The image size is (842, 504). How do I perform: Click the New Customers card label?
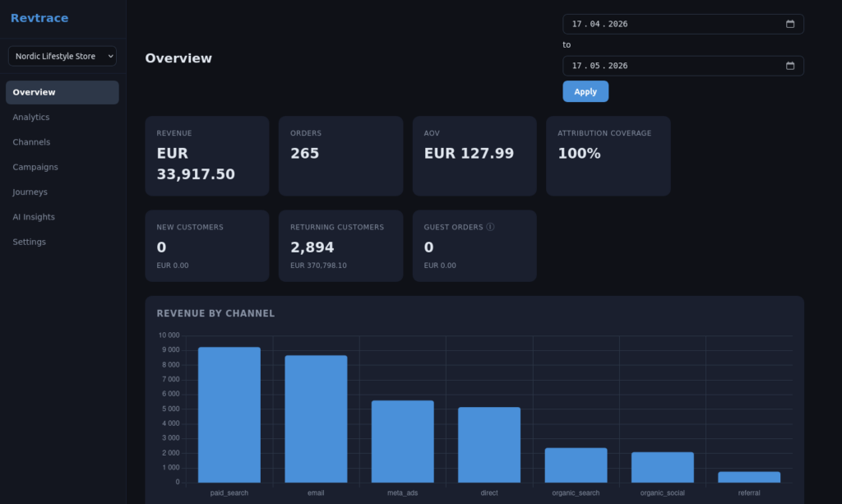pos(190,228)
